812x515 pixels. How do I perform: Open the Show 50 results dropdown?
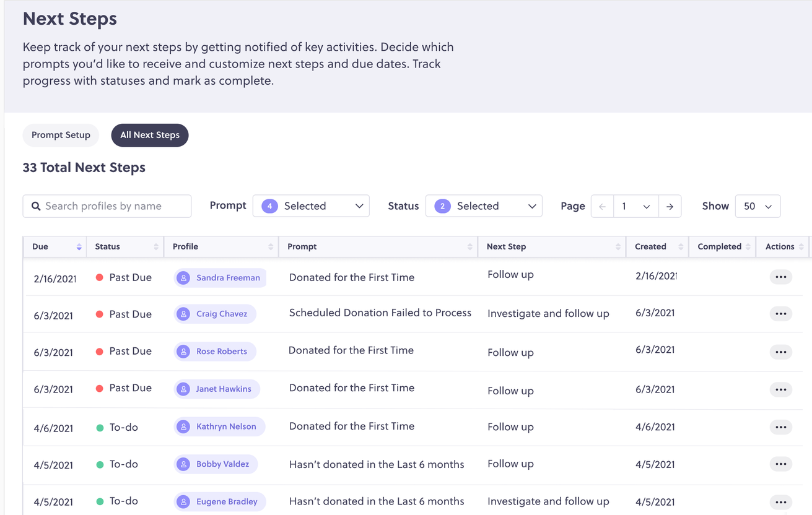[757, 206]
